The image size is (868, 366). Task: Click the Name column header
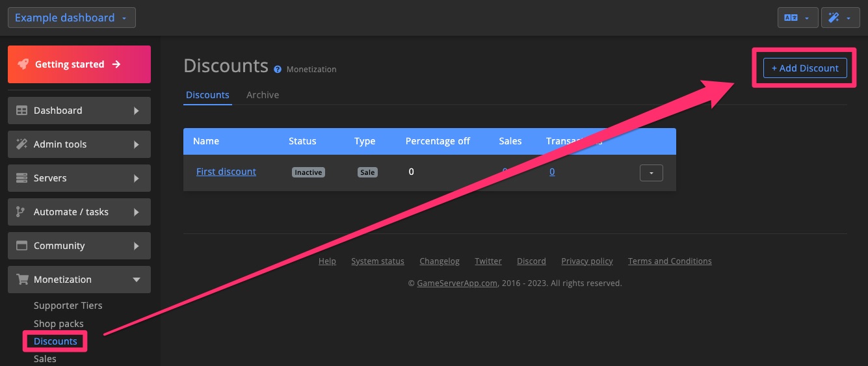[206, 141]
